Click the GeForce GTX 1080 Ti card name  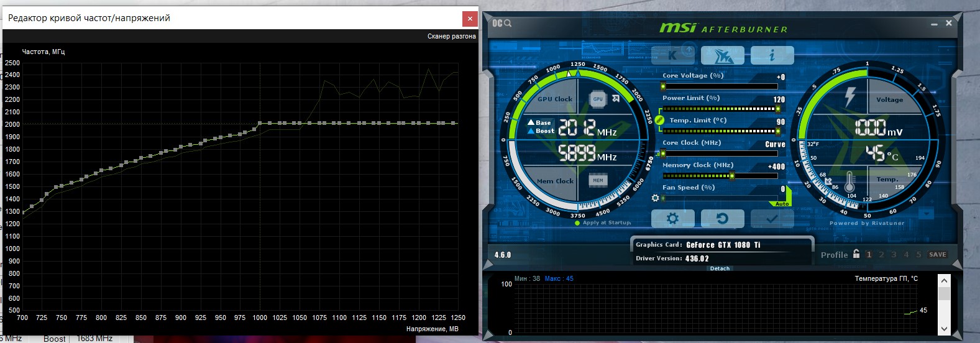tap(723, 245)
